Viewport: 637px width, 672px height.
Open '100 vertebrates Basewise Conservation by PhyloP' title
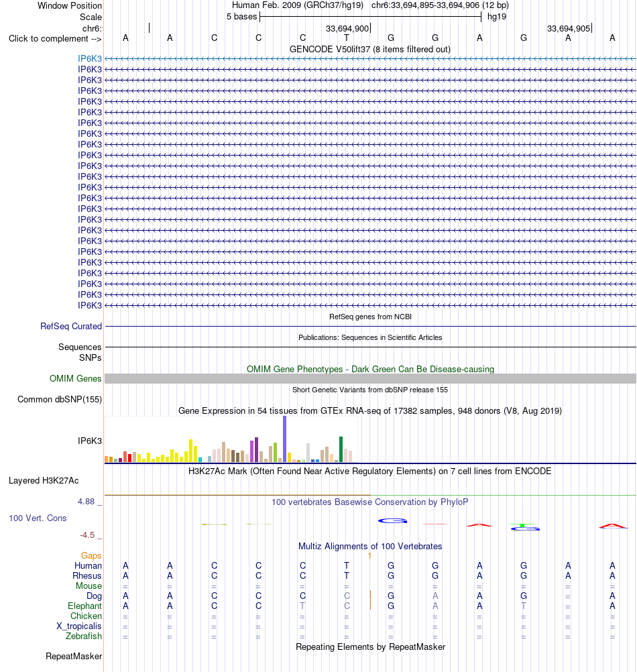tap(370, 502)
